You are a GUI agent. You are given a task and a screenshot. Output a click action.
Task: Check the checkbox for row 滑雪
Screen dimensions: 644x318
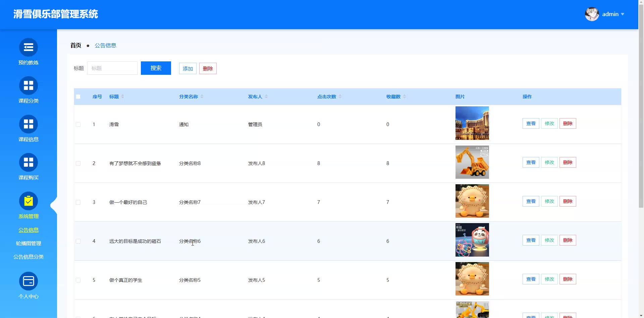[78, 124]
